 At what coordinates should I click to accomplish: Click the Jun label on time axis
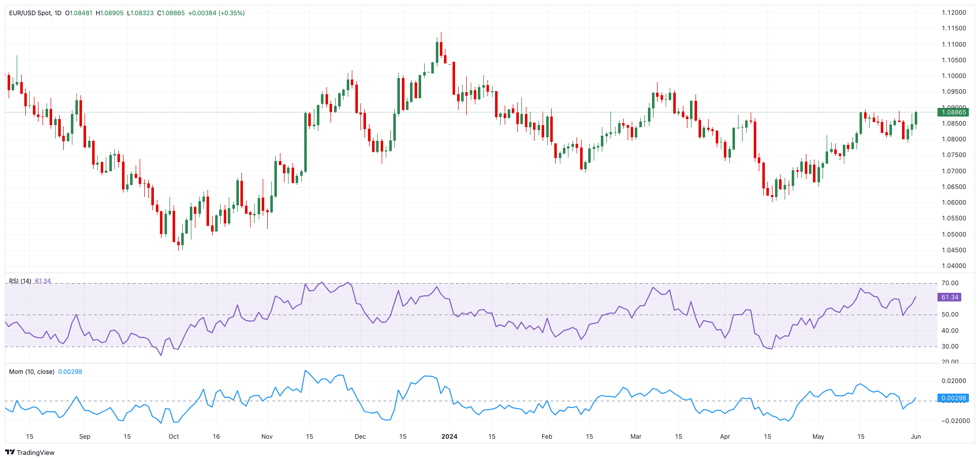[916, 437]
